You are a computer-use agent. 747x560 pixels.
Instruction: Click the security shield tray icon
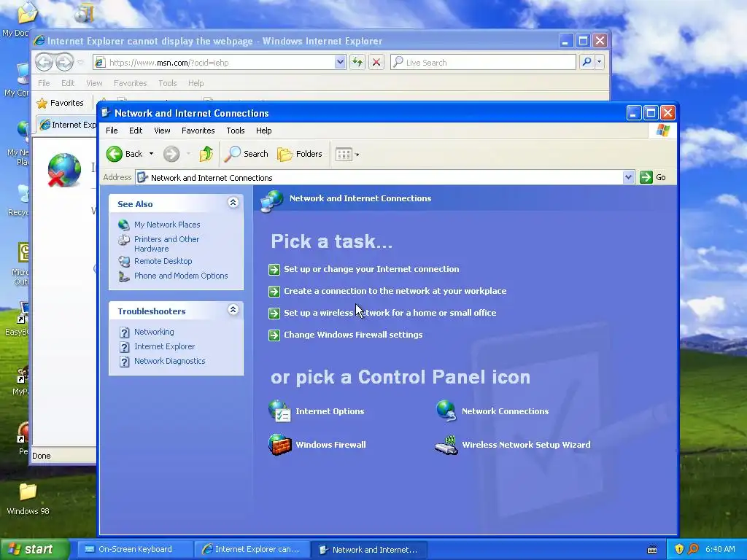(x=679, y=549)
